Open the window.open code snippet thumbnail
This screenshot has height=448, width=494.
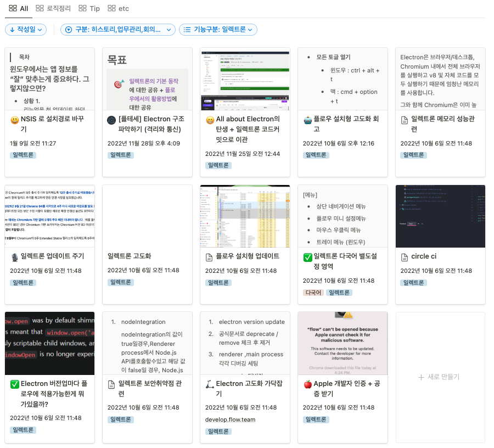tap(50, 343)
